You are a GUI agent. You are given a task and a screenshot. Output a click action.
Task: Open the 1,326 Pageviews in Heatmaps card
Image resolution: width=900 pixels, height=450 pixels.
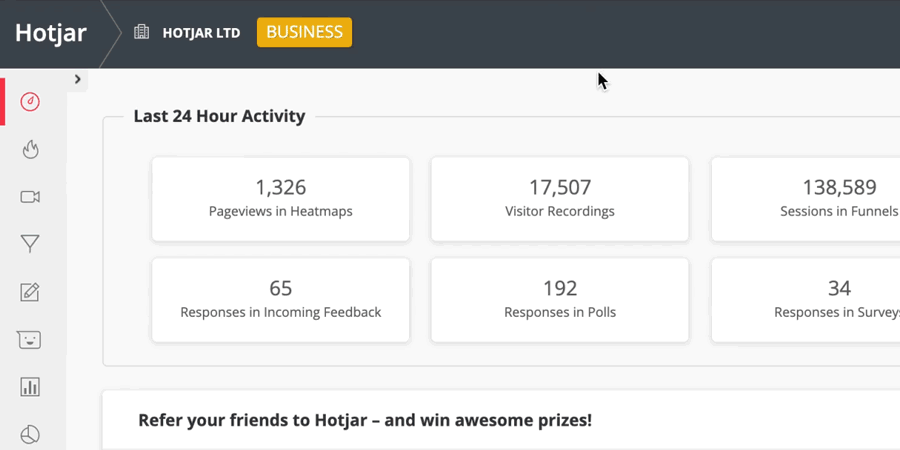281,199
